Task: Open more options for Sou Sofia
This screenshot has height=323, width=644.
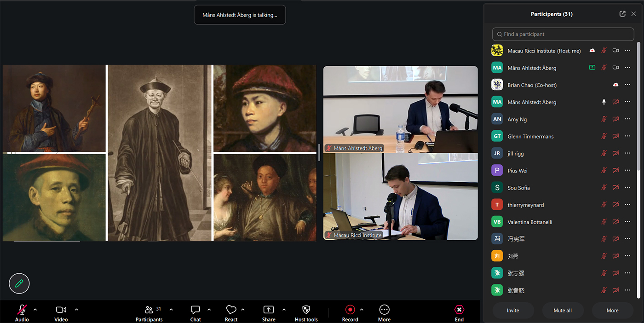Action: point(627,187)
